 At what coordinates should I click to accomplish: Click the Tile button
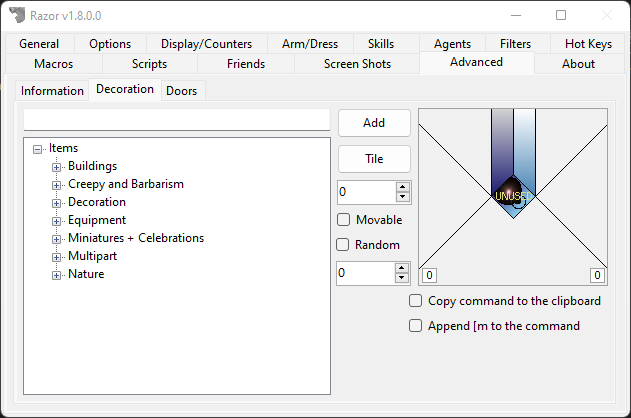(374, 159)
